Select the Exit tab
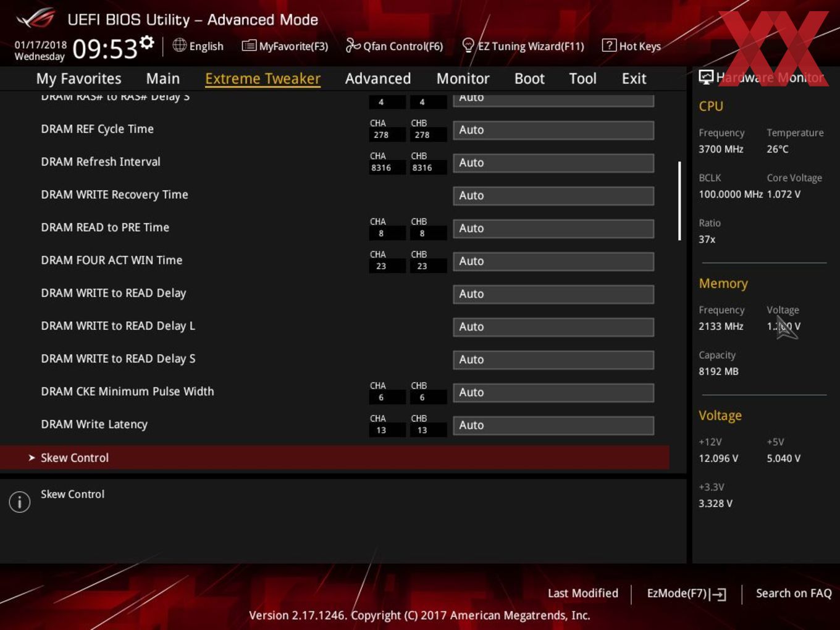This screenshot has width=840, height=630. (634, 78)
